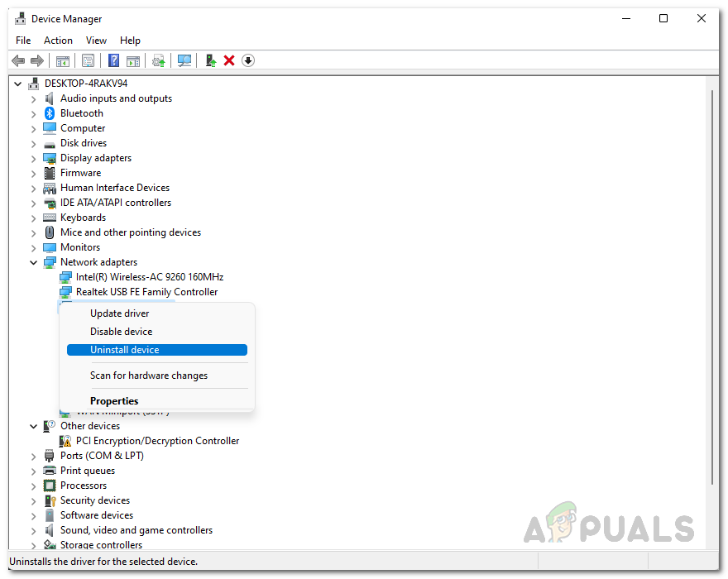The image size is (728, 579).
Task: Click the Firmware chip icon
Action: 49,173
